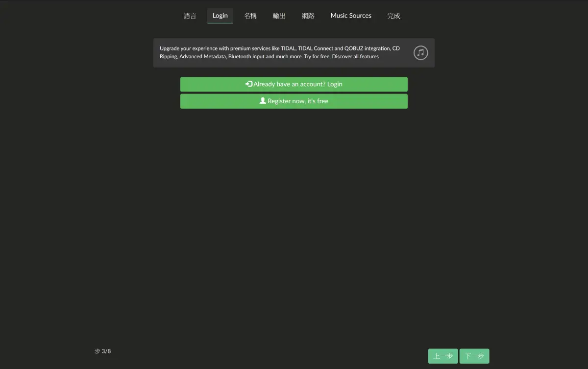Select the Login tab
588x369 pixels.
coord(220,16)
